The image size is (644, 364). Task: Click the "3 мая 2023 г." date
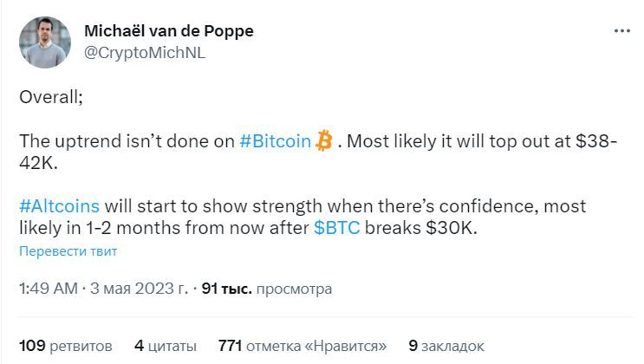(140, 289)
